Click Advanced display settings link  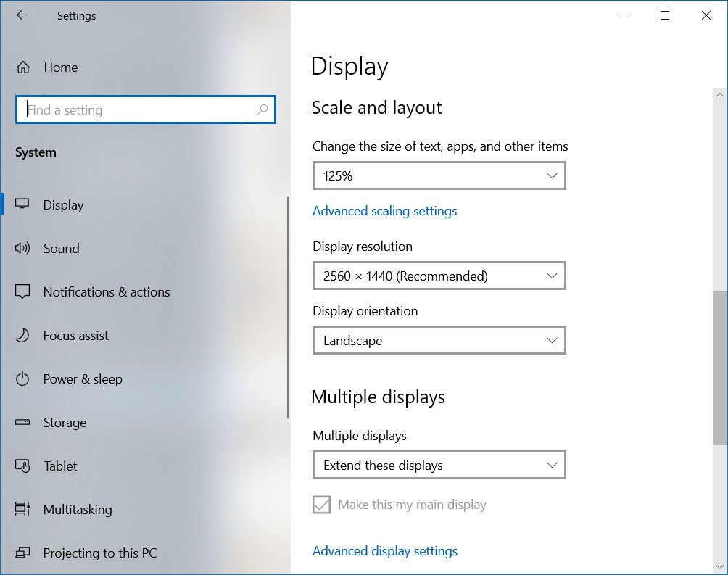[x=385, y=551]
